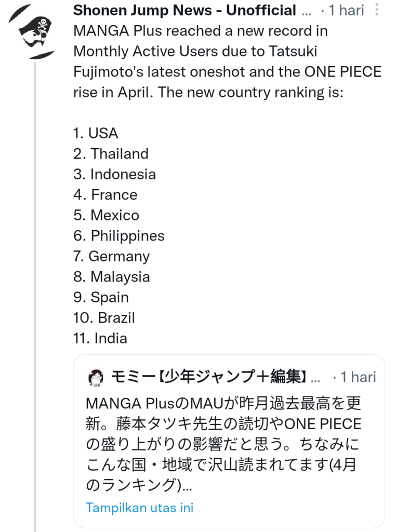Open the Shonen Jump News - Unofficial profile name
Screen dimensions: 397x532
point(185,10)
